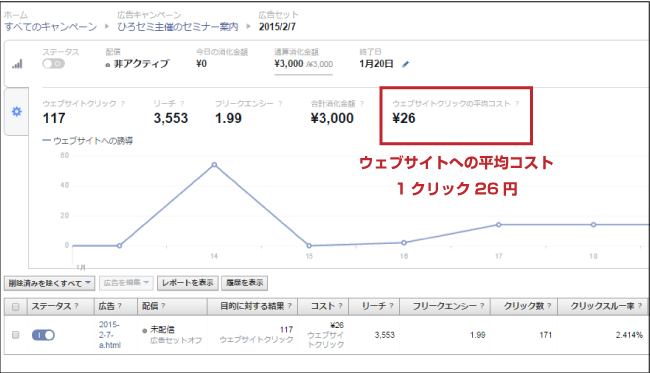Open ひろセミ主催のセミナー案内 campaign breadcrumb
The width and height of the screenshot is (650, 373).
(178, 27)
